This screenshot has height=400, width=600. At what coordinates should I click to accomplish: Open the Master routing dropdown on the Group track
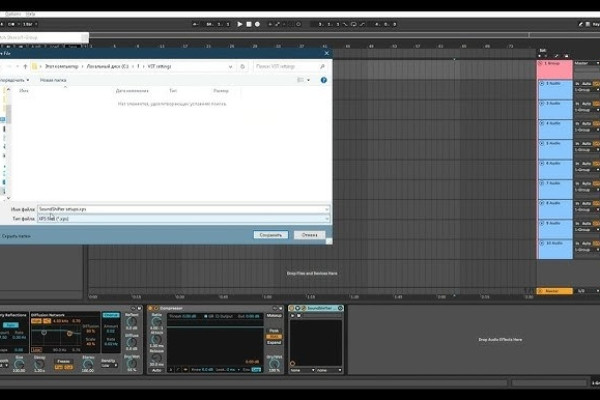tap(587, 63)
